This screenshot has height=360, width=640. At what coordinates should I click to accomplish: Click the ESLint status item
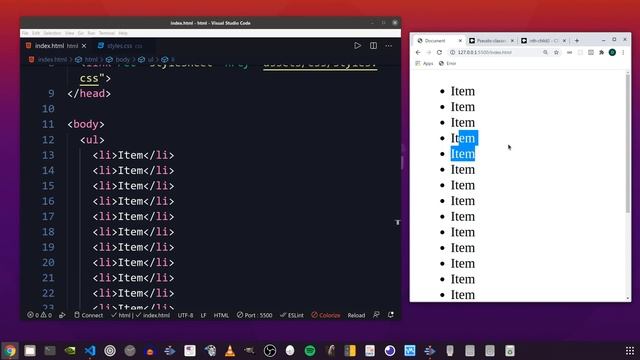point(292,315)
